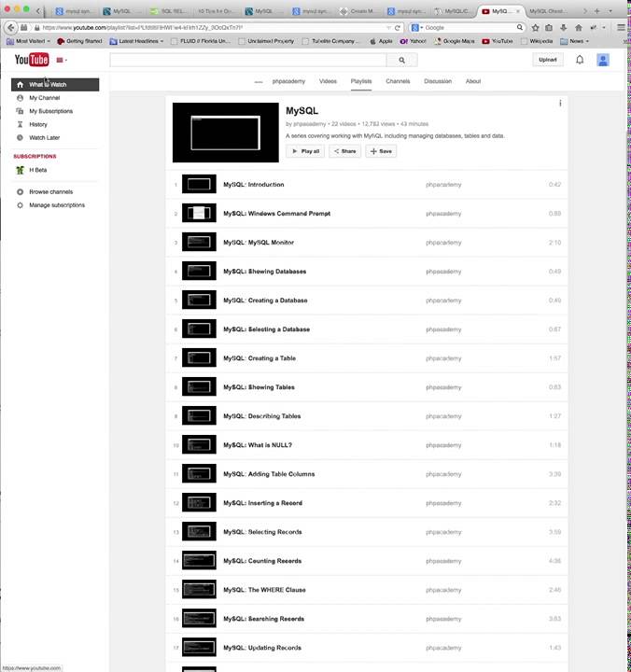Open the News bookmarks folder dropdown
The image size is (631, 672).
tap(575, 41)
